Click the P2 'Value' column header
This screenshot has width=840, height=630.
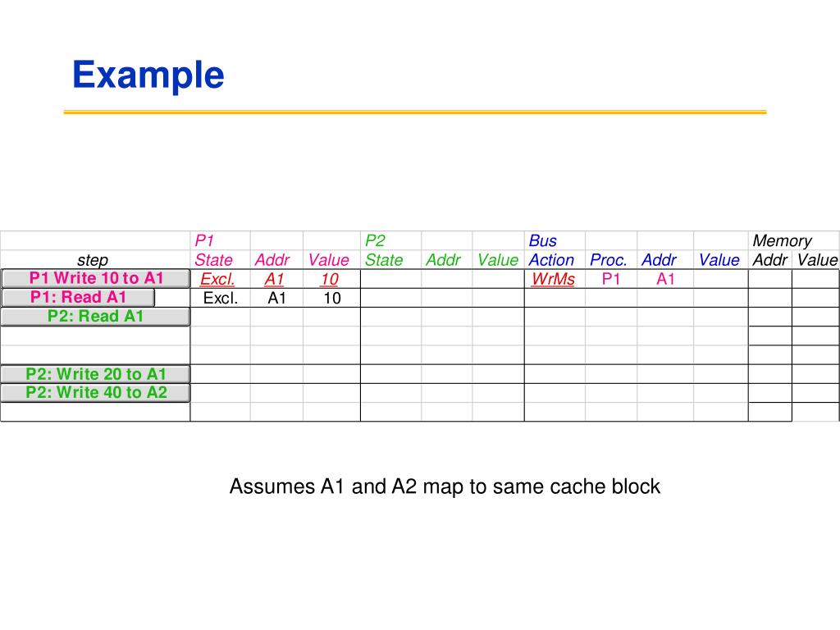pyautogui.click(x=498, y=260)
